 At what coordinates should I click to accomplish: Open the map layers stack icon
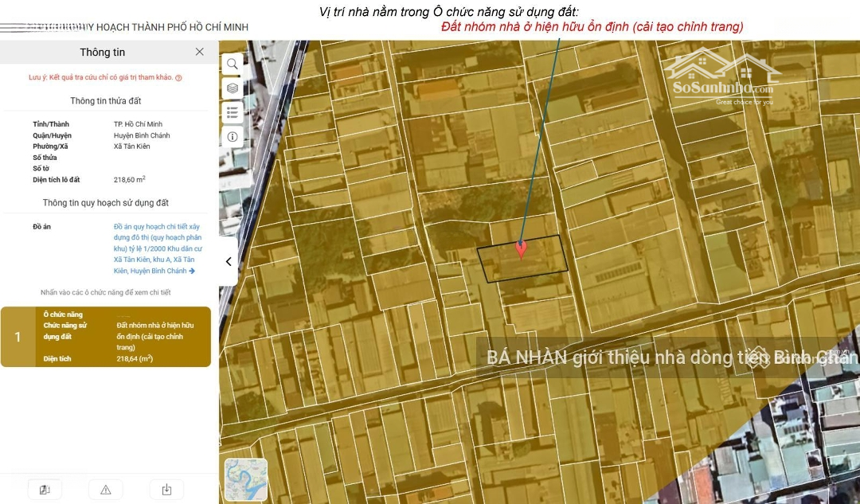pyautogui.click(x=232, y=88)
